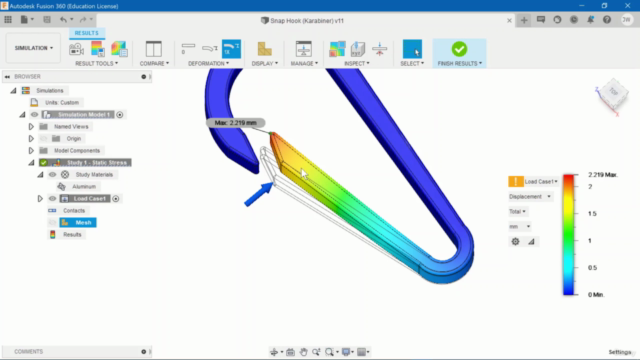Click the Manage icon
The image size is (640, 360).
(304, 49)
